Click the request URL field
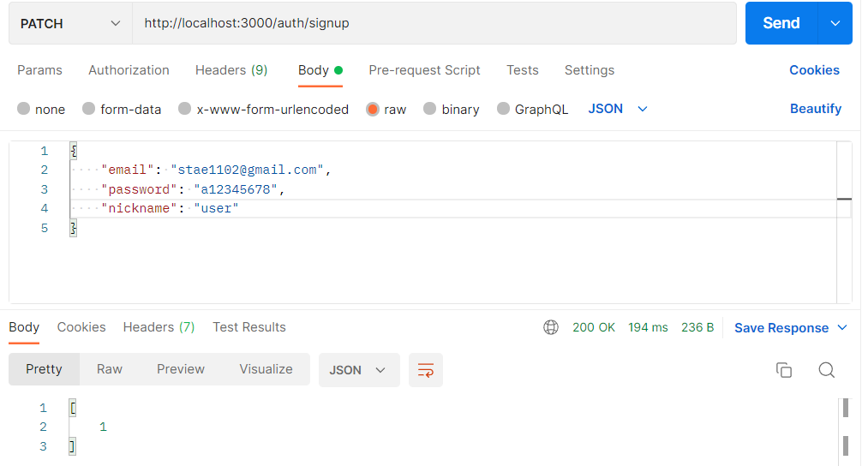 434,23
